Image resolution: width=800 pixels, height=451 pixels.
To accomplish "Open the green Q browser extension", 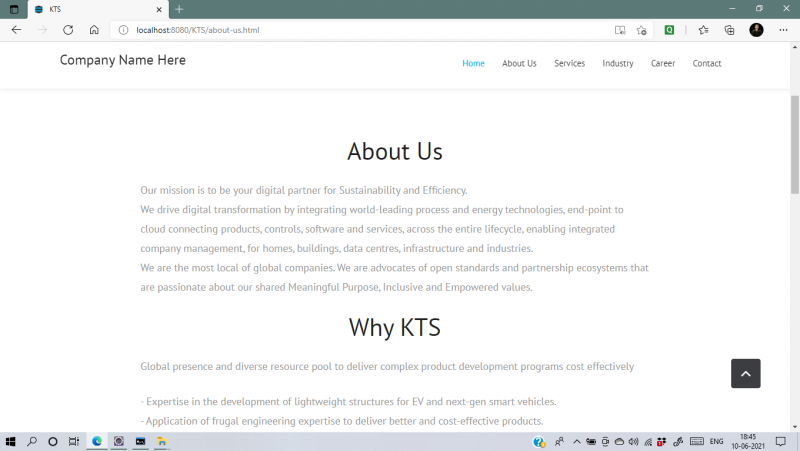I will pyautogui.click(x=669, y=30).
